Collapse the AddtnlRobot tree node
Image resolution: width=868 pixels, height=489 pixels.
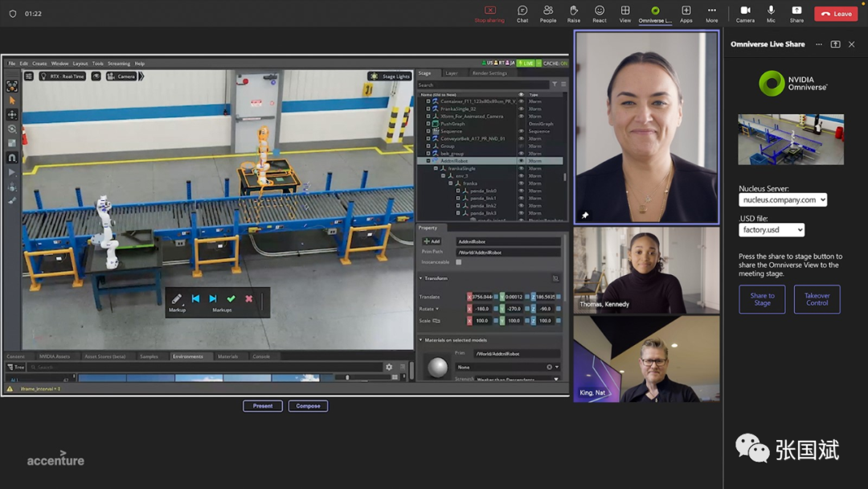(x=428, y=161)
